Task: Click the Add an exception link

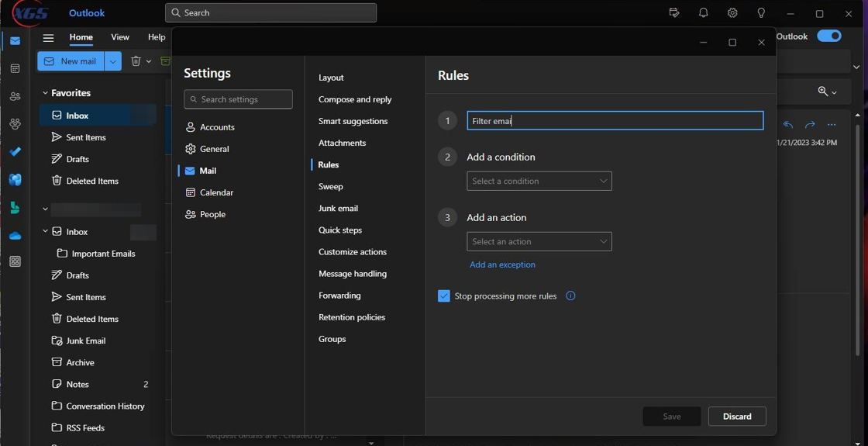Action: (x=502, y=265)
